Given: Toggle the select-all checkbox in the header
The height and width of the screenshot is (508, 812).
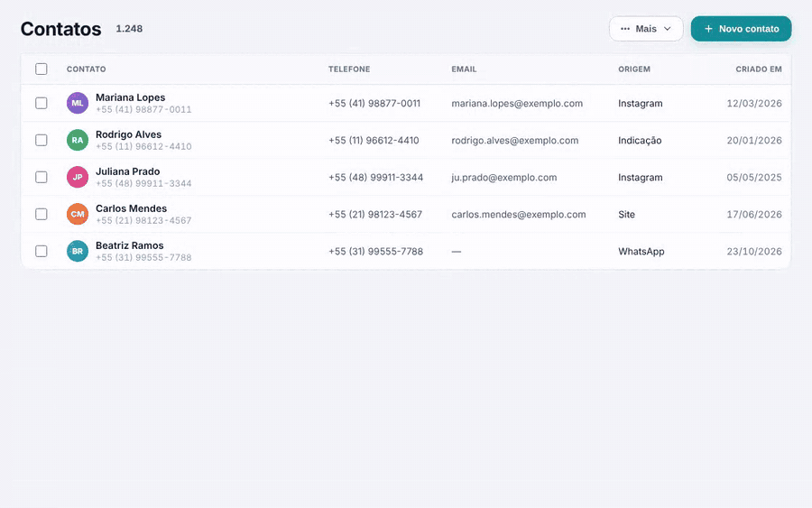Looking at the screenshot, I should [x=42, y=69].
